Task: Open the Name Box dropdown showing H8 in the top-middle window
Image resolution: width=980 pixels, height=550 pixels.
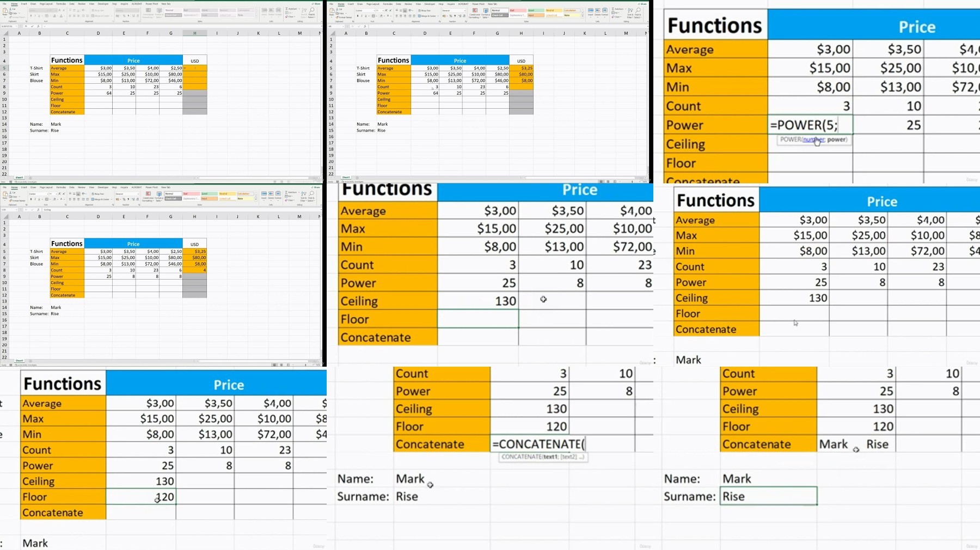Action: tap(343, 26)
